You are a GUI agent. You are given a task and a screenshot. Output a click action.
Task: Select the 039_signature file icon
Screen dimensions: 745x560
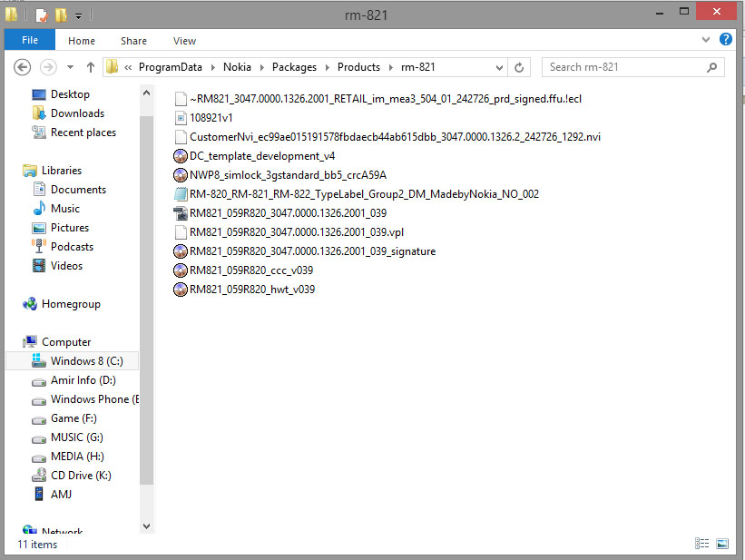click(181, 251)
